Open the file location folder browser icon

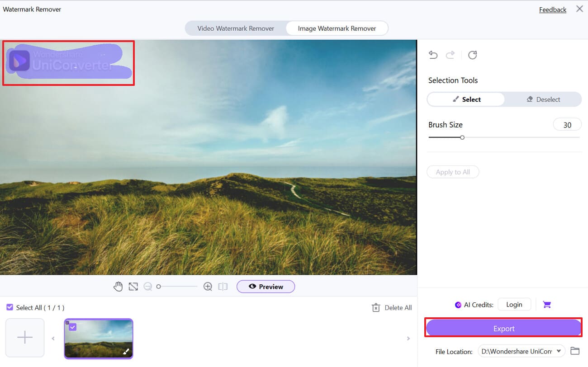(x=575, y=351)
